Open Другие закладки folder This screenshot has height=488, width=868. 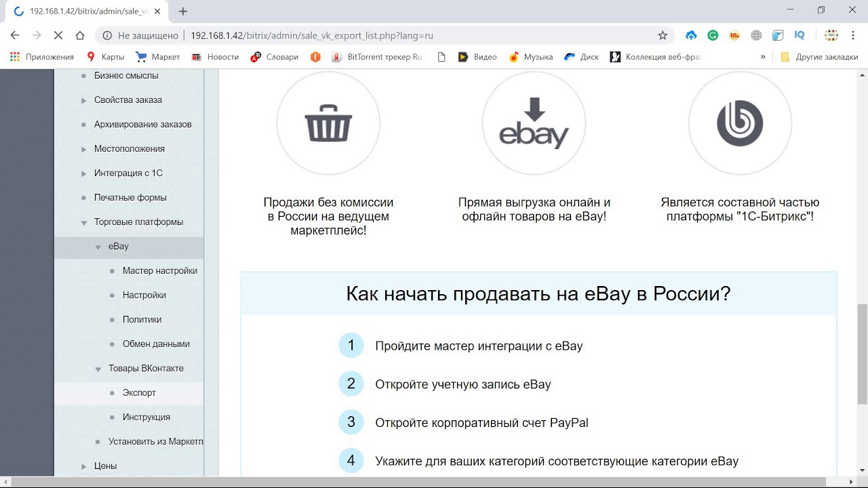click(819, 57)
